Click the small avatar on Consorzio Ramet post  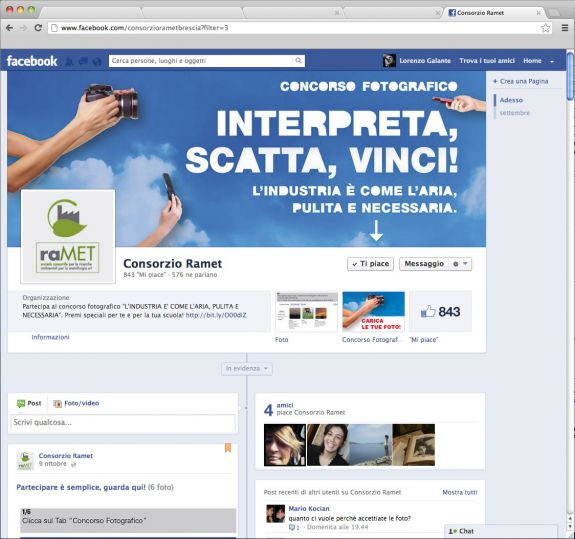pyautogui.click(x=25, y=461)
